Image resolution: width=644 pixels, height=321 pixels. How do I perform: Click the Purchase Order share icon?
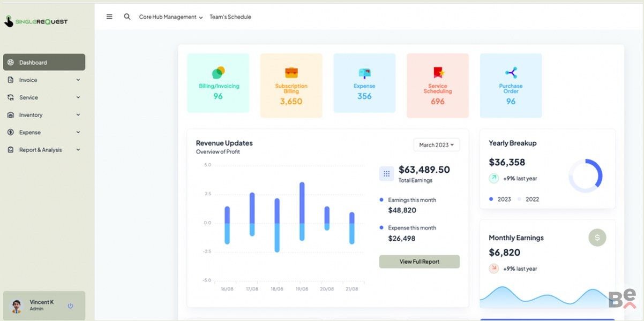tap(511, 73)
